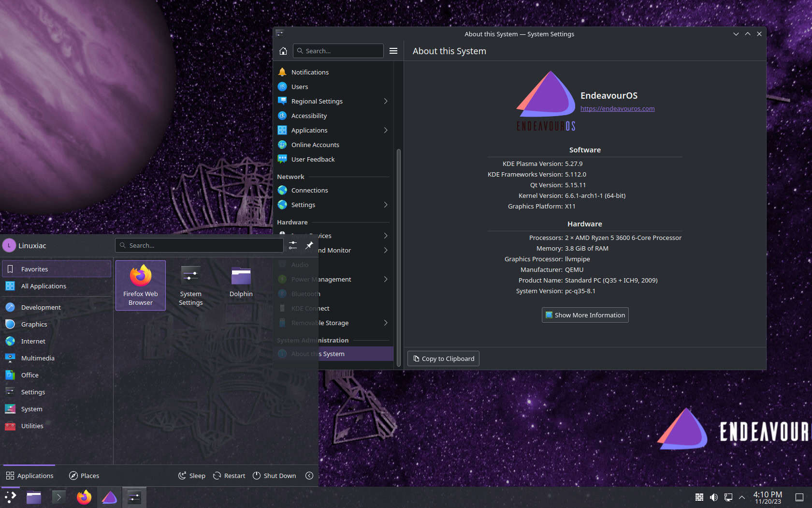Open Users settings
Viewport: 812px width, 508px height.
[299, 86]
